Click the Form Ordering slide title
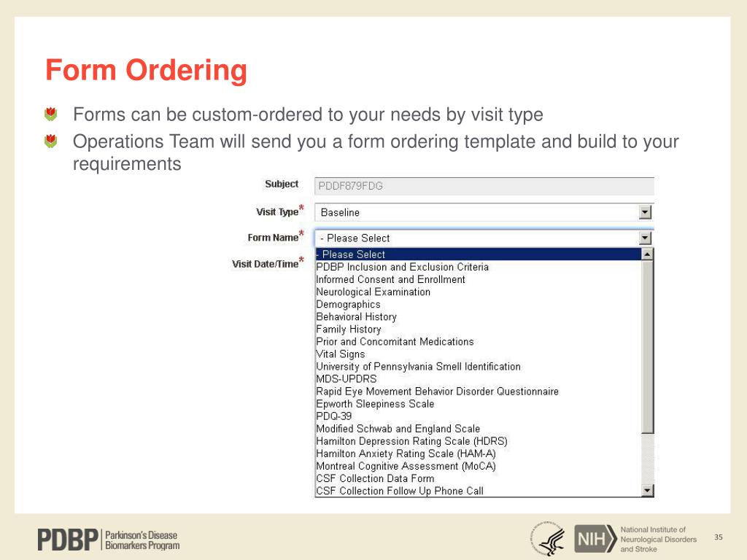Viewport: 747px width, 560px height. [146, 70]
